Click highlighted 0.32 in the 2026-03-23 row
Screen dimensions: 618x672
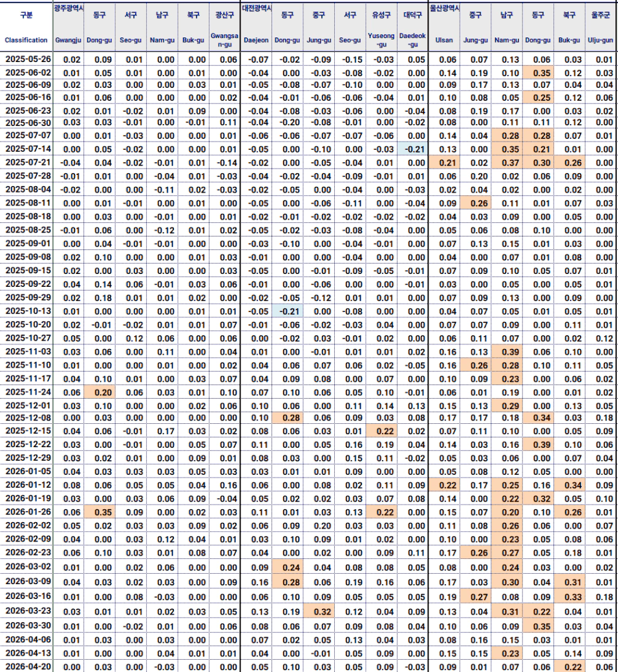point(319,611)
